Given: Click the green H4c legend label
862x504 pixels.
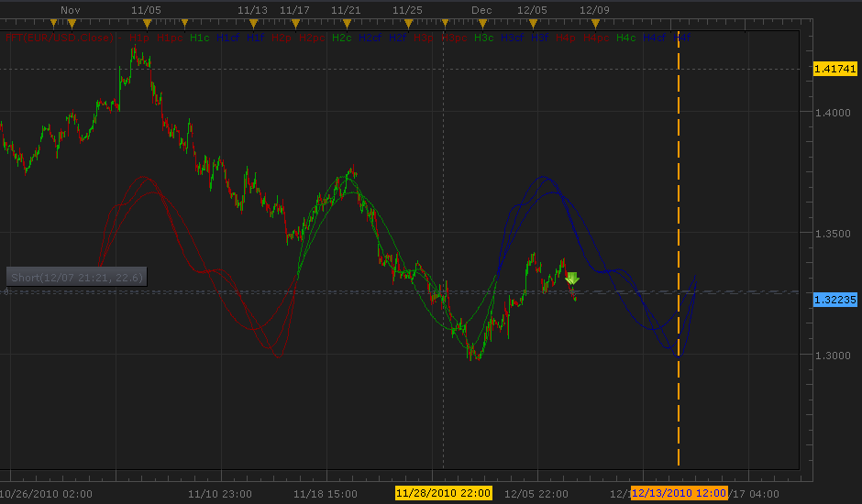Looking at the screenshot, I should pos(625,38).
